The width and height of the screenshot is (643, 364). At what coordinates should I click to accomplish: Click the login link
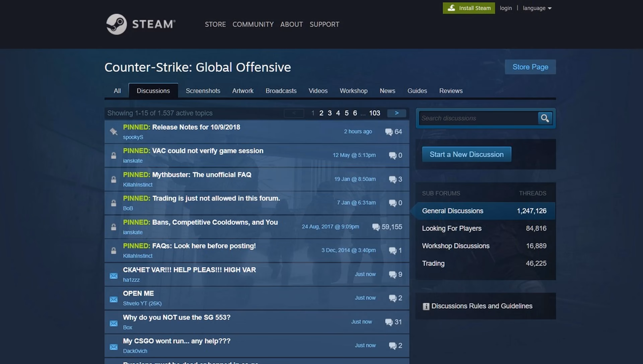point(506,8)
